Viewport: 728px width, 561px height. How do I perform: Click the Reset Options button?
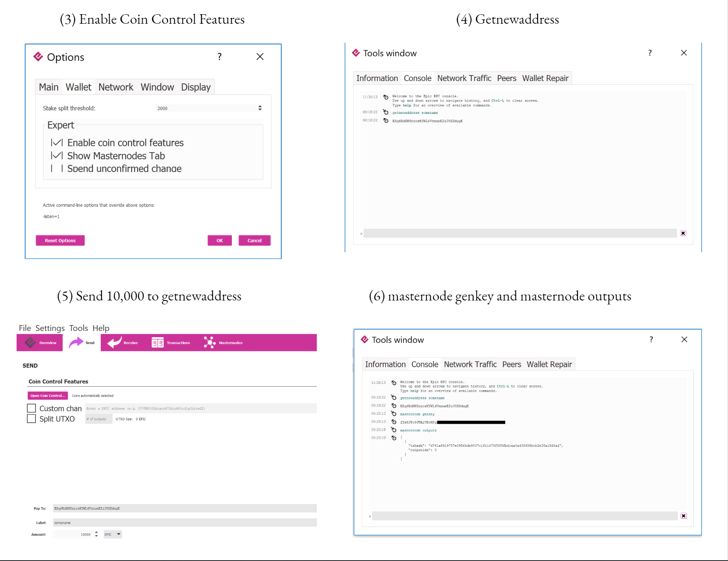(x=60, y=240)
